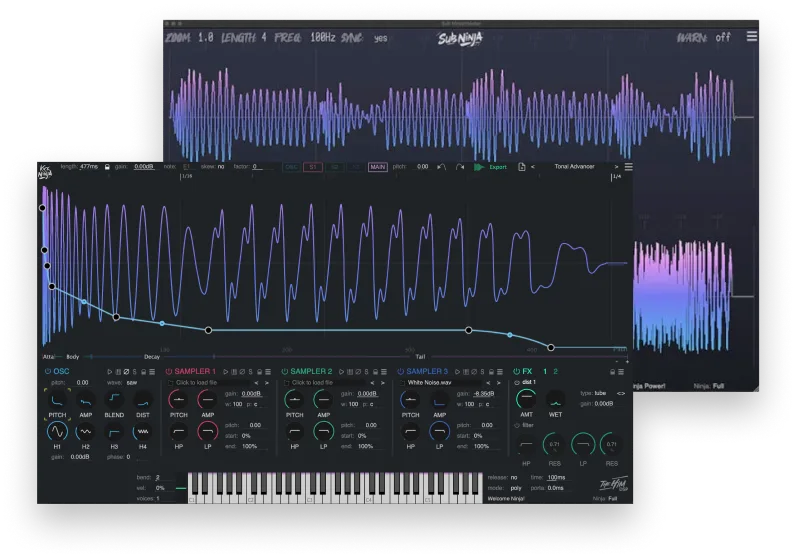Select the MAIN view tab
Image resolution: width=797 pixels, height=559 pixels.
[x=378, y=167]
